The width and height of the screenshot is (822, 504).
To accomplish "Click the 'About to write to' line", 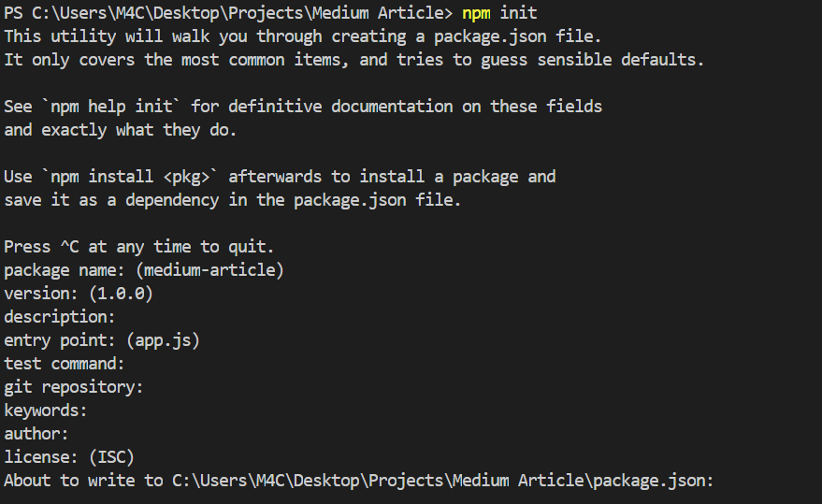I will click(359, 481).
